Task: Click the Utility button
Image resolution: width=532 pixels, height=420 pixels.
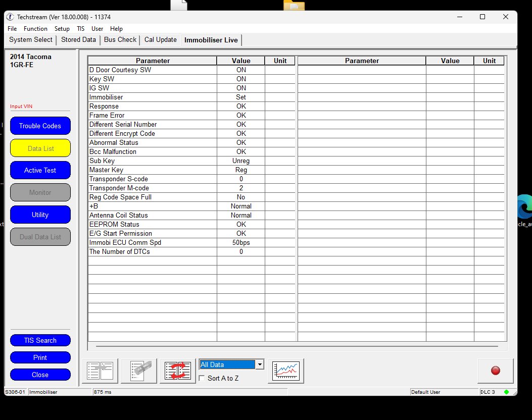Action: click(40, 215)
